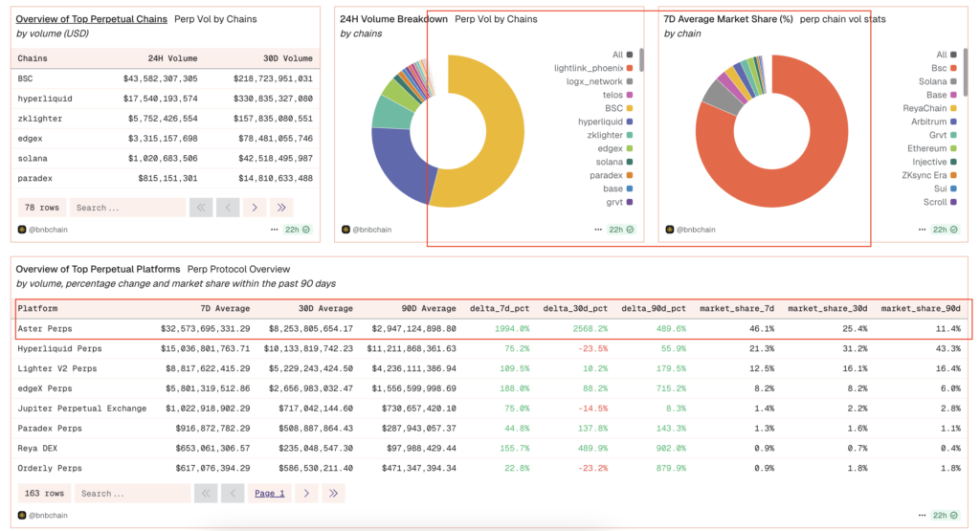Open three-dot menu on Top Perpetual Chains
Viewport: 980px width, 531px height.
coord(274,230)
